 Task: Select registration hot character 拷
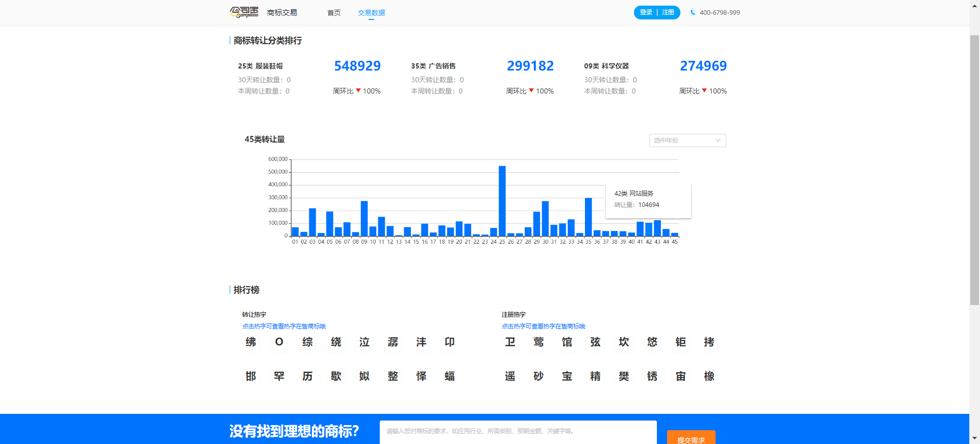[709, 342]
